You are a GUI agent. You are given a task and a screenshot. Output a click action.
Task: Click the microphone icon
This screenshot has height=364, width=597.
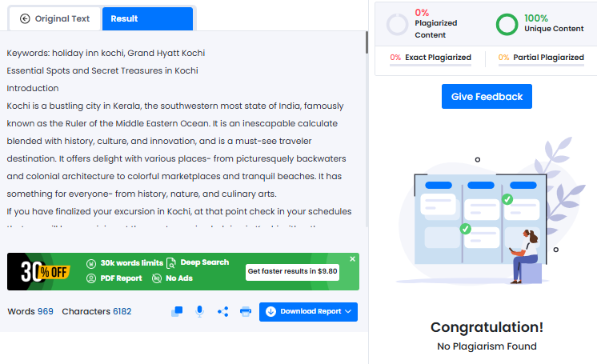coord(200,311)
